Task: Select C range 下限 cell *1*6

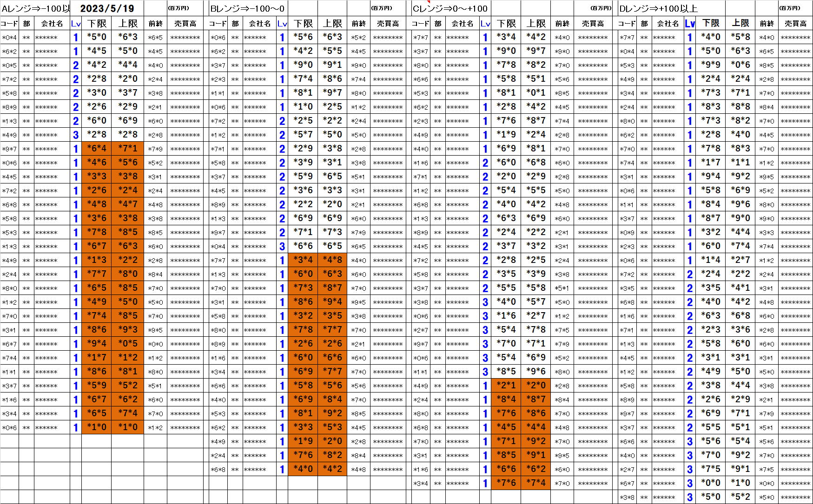Action: pos(506,316)
